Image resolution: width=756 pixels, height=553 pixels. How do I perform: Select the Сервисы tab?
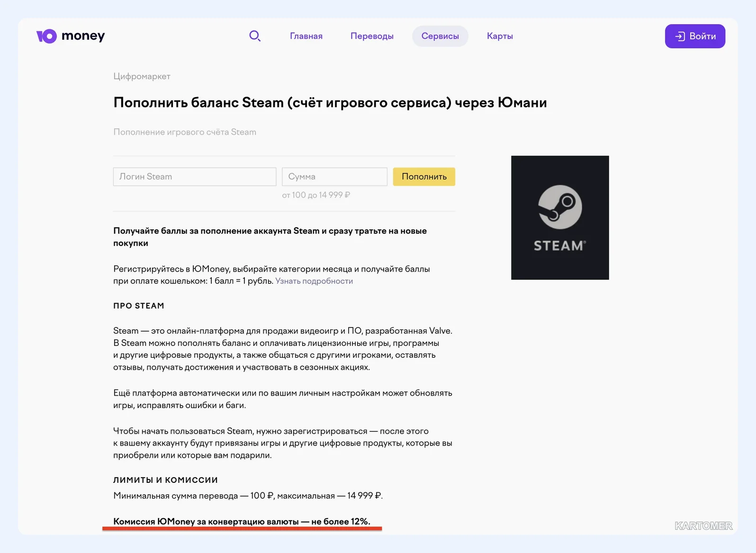[440, 36]
